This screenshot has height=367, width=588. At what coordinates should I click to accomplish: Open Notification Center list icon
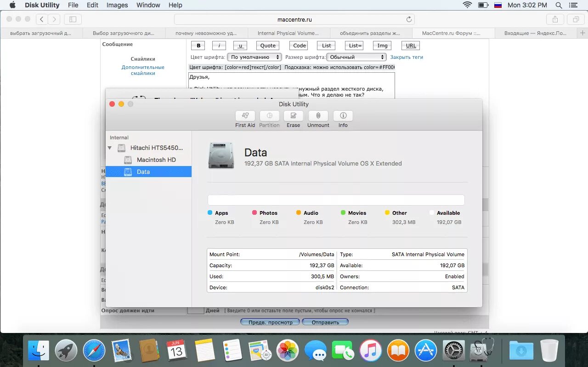573,5
